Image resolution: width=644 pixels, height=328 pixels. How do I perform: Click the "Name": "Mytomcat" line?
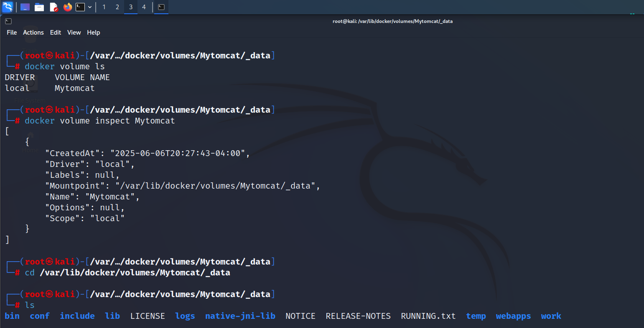(x=92, y=197)
